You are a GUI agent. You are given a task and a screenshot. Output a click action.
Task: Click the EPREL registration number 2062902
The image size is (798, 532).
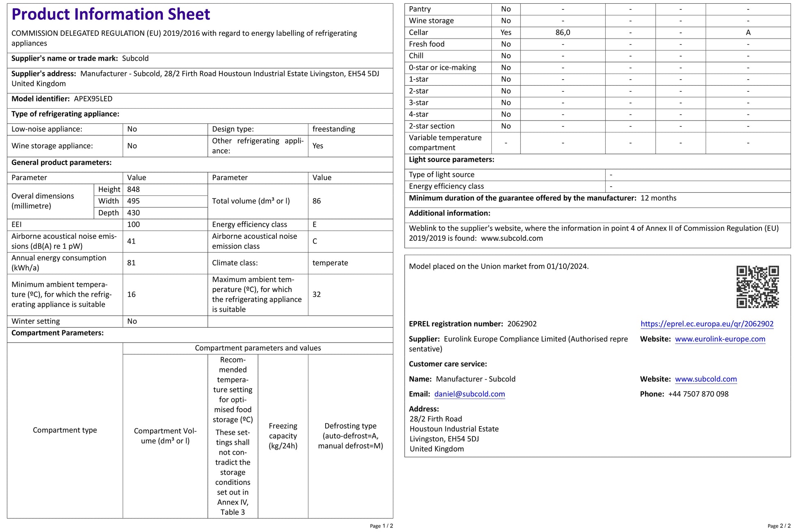(522, 324)
